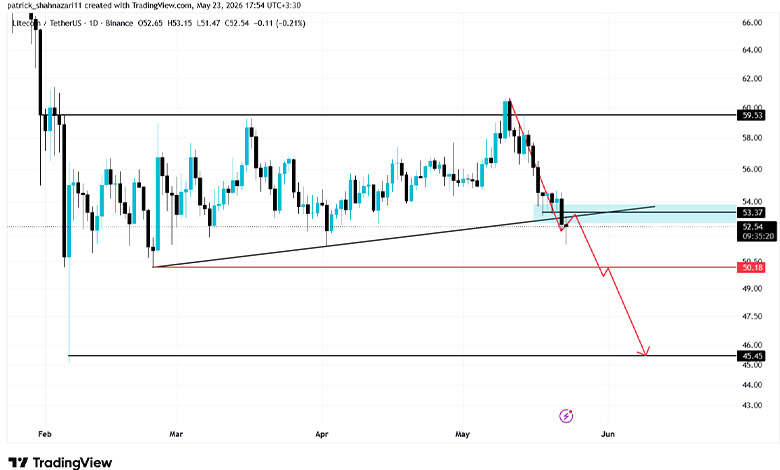Click the change value −0.11 (−0.21%)
780x470 pixels.
279,23
